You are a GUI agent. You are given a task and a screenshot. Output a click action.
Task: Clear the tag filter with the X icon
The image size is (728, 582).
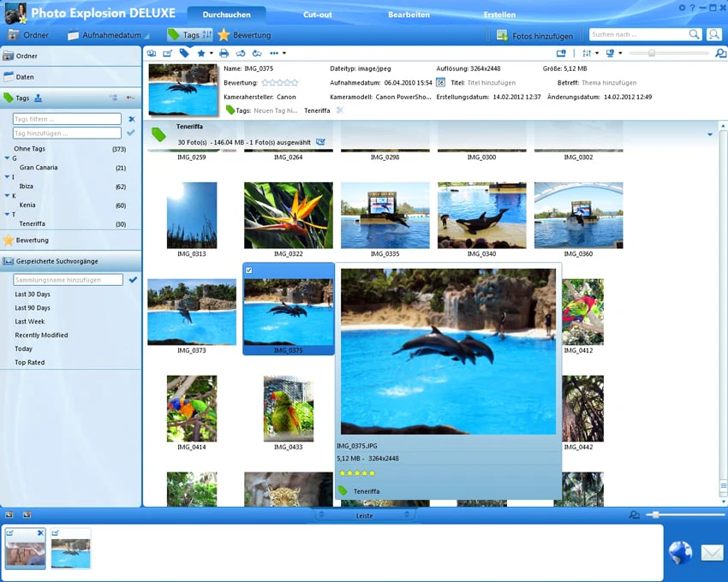131,119
